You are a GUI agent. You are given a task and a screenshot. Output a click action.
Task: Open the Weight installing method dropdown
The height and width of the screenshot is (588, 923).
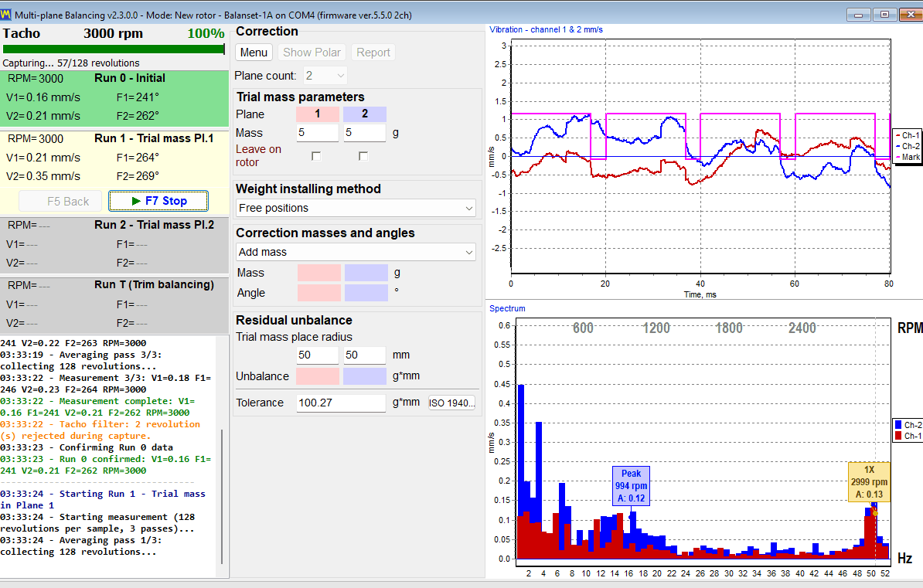click(356, 208)
